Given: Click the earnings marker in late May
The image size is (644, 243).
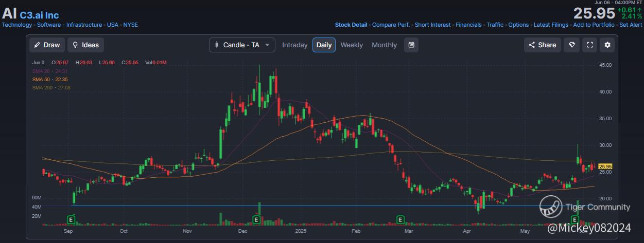Looking at the screenshot, I should tap(574, 220).
